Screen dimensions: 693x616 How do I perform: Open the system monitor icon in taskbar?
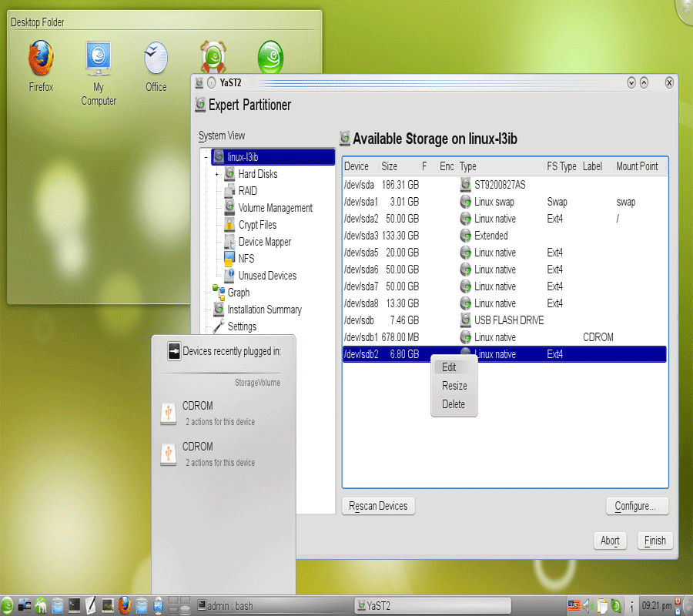[x=108, y=606]
